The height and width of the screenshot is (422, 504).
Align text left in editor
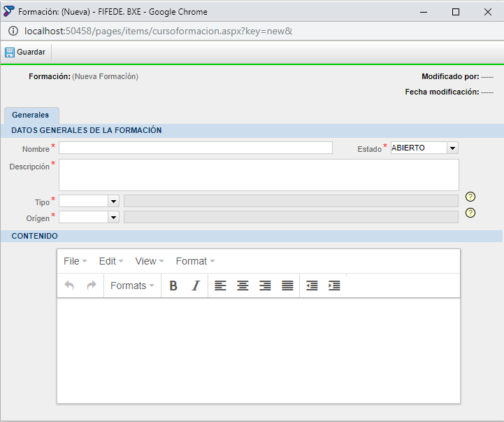pos(220,286)
